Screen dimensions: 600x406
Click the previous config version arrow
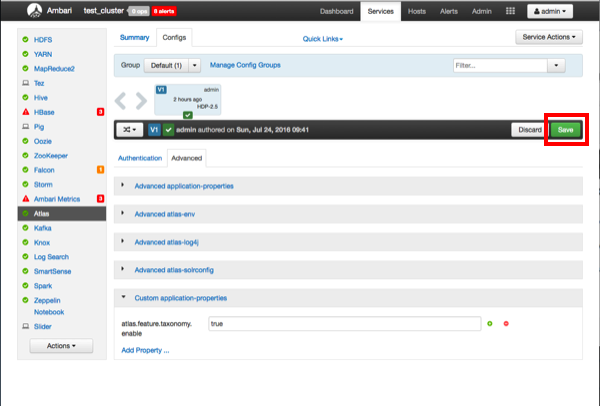point(120,101)
